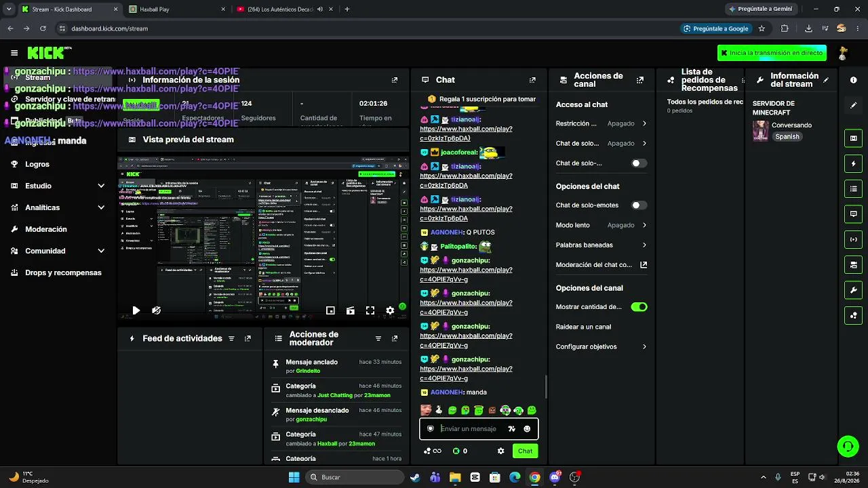Viewport: 868px width, 488px height.
Task: Go to Logros in the sidebar
Action: 37,164
